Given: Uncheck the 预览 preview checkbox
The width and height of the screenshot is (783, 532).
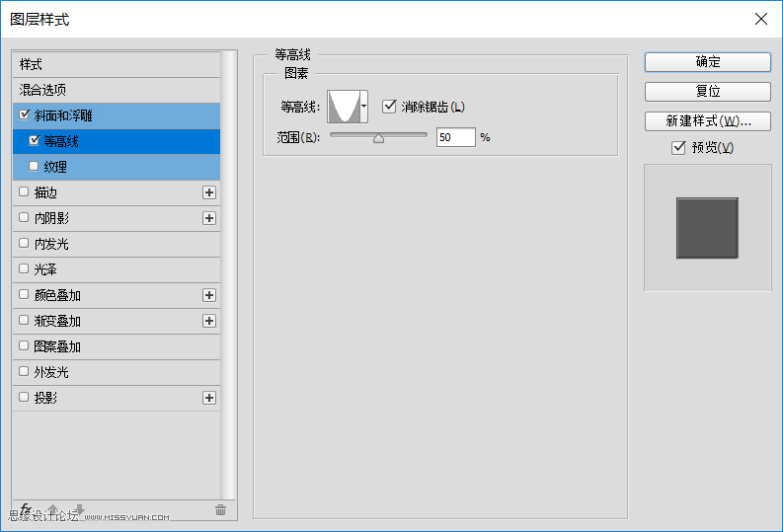Looking at the screenshot, I should (x=678, y=148).
